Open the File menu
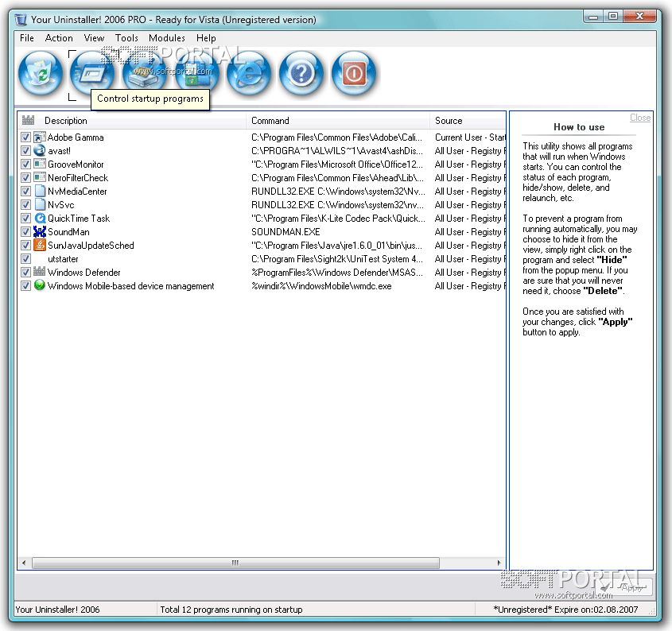 [x=26, y=38]
